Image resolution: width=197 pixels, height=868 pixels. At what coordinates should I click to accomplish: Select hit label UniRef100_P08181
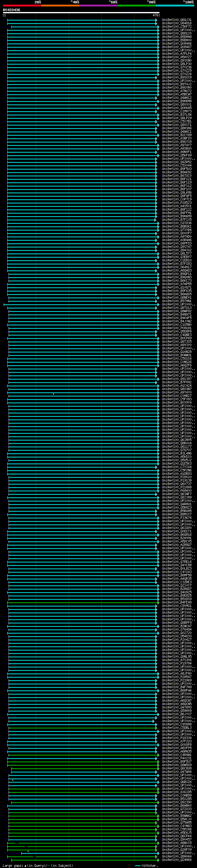tap(177, 328)
